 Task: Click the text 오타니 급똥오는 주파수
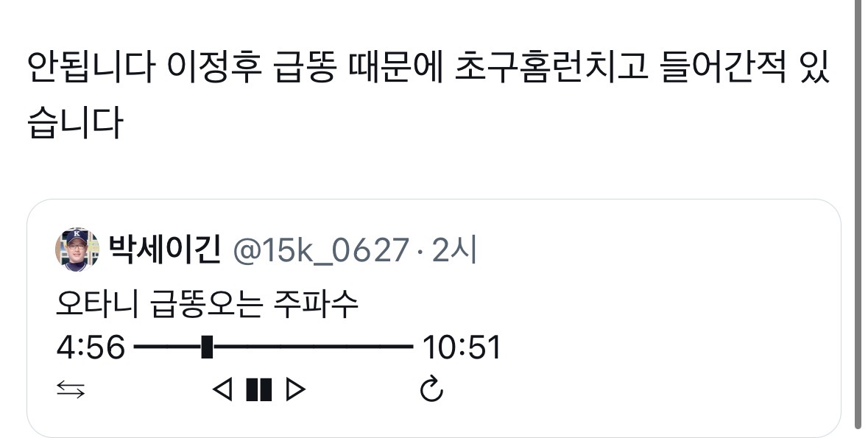pyautogui.click(x=208, y=304)
